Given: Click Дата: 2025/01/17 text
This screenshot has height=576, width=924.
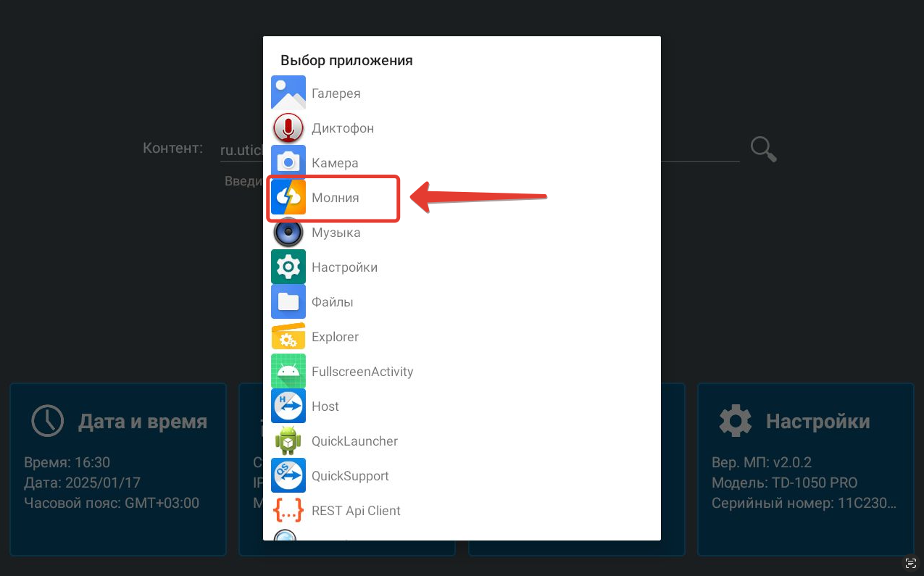Looking at the screenshot, I should click(x=83, y=483).
